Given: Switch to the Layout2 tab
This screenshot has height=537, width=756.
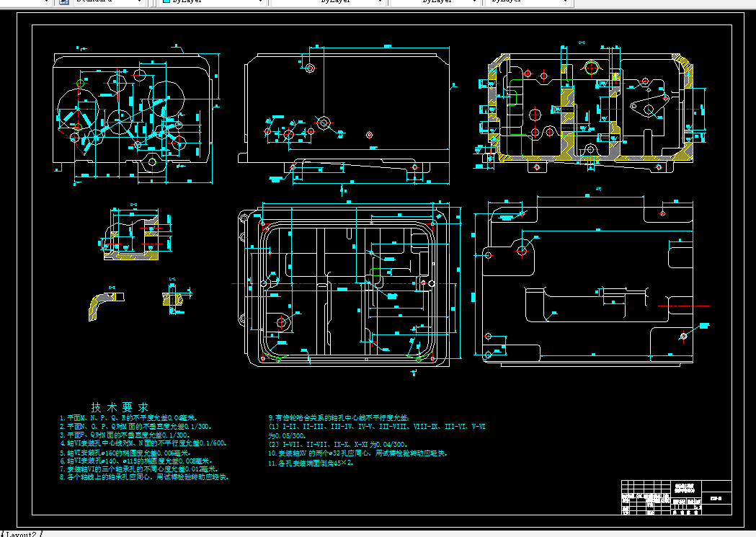Looking at the screenshot, I should pyautogui.click(x=22, y=534).
